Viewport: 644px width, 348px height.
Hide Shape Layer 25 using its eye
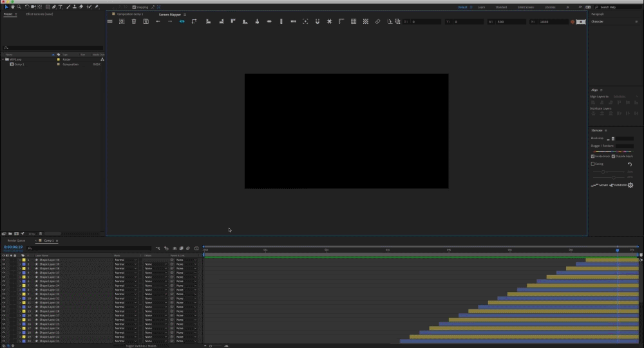point(4,324)
